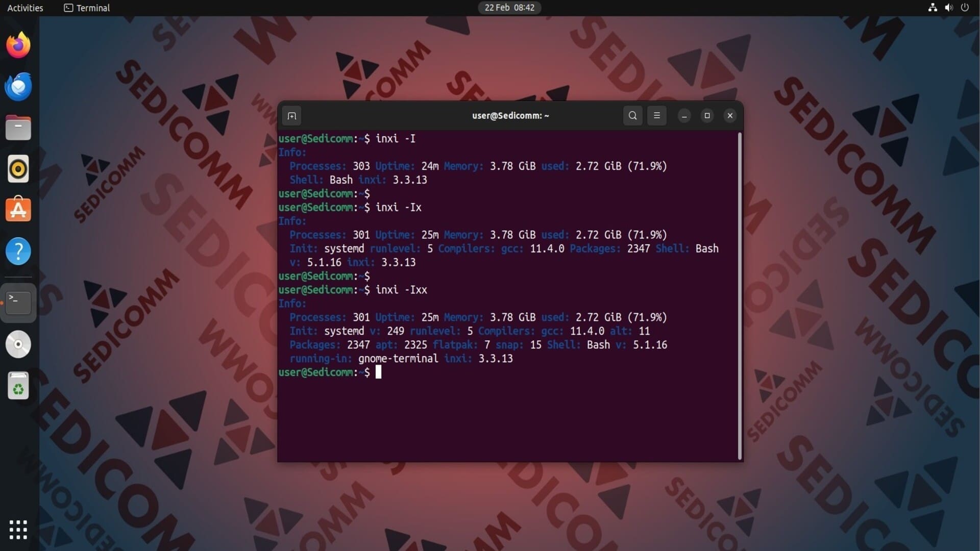Open Ubuntu Software store icon
Image resolution: width=980 pixels, height=551 pixels.
[18, 210]
